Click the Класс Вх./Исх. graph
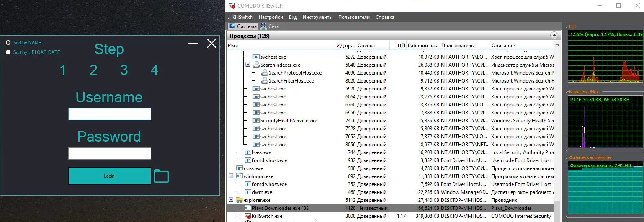Viewport: 644px width, 222px height. [605, 122]
